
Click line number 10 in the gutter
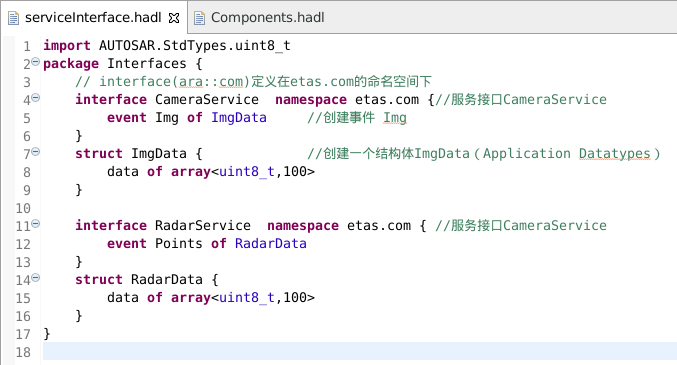[x=23, y=208]
